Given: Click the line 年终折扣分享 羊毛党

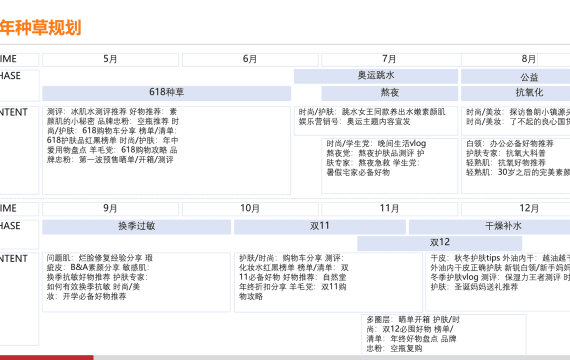Looking at the screenshot, I should [x=277, y=287].
